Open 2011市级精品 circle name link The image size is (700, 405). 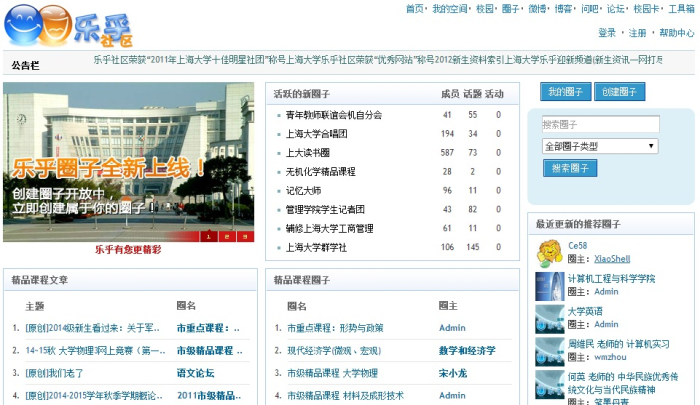tap(209, 396)
